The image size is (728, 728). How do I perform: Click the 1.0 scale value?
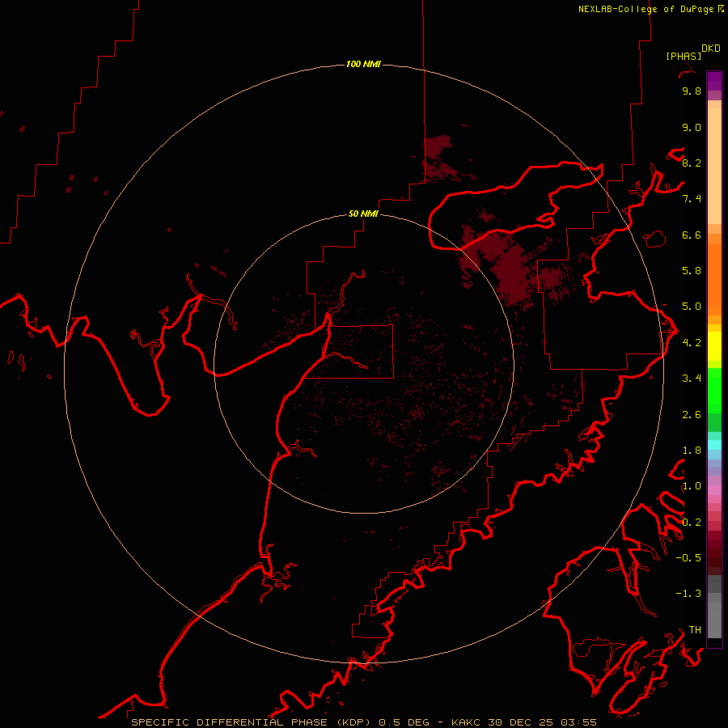[x=692, y=486]
